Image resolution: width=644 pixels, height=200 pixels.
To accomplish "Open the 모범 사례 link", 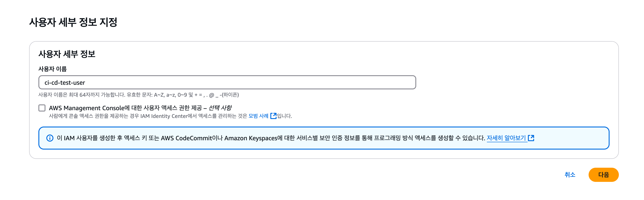I will pyautogui.click(x=258, y=116).
